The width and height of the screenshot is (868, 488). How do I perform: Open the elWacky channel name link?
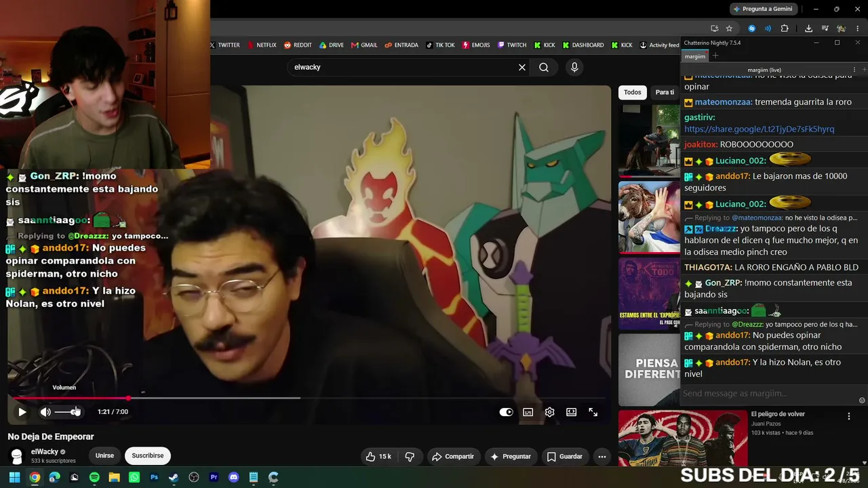click(x=45, y=451)
